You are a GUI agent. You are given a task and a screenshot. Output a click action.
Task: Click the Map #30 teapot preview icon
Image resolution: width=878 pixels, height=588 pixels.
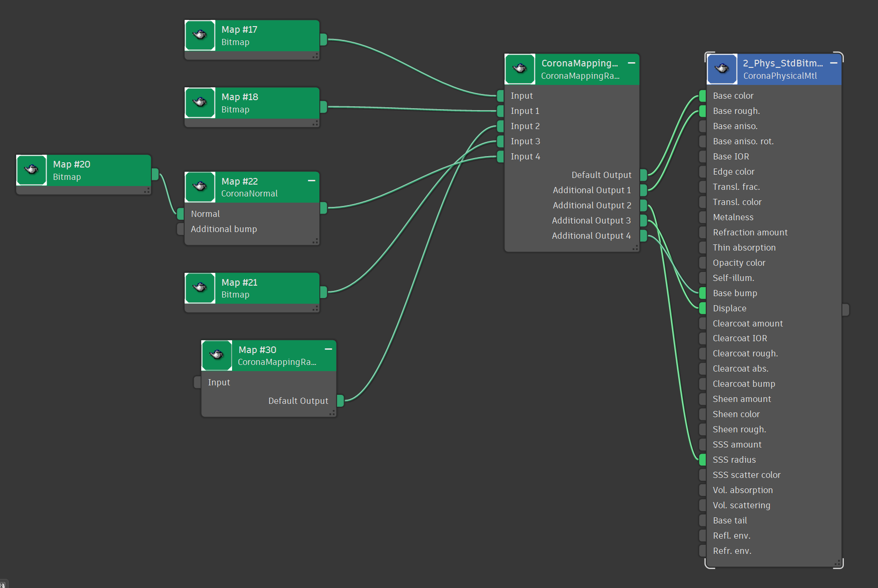(217, 355)
